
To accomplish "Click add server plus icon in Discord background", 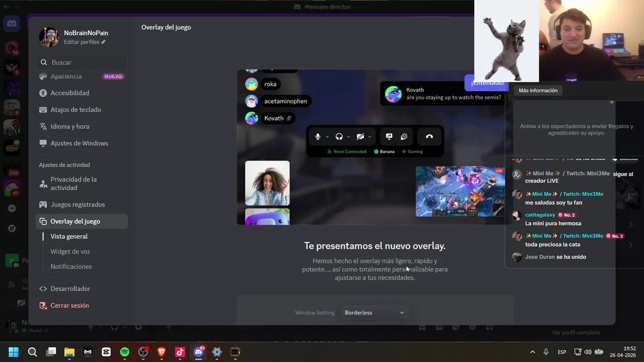I will [12, 208].
